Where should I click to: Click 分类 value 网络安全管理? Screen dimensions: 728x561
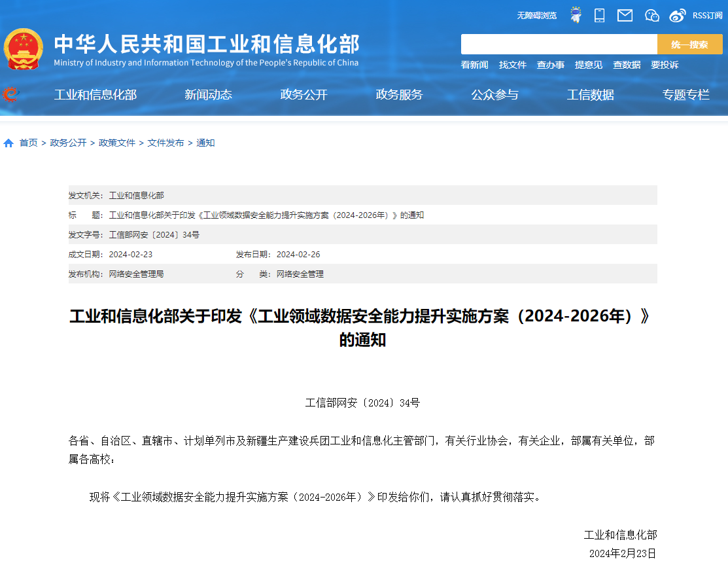(x=300, y=274)
